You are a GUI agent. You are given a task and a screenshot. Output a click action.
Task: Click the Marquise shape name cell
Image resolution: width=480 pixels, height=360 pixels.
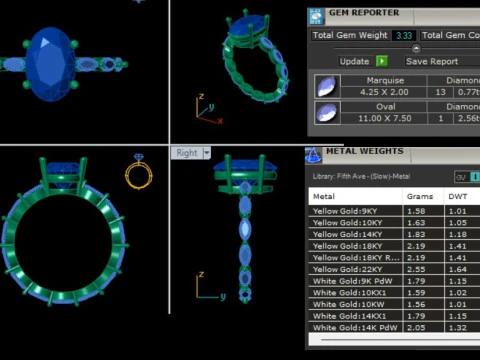[x=384, y=80]
